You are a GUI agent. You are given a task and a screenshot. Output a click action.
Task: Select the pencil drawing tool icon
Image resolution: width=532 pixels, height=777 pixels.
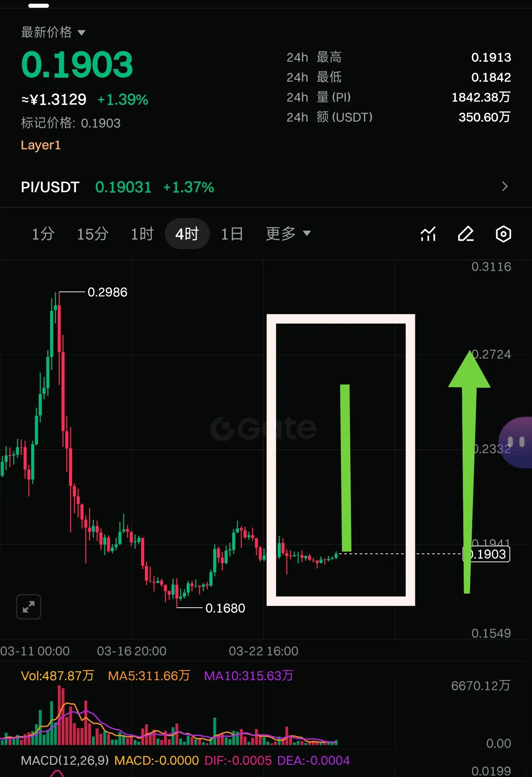tap(466, 234)
